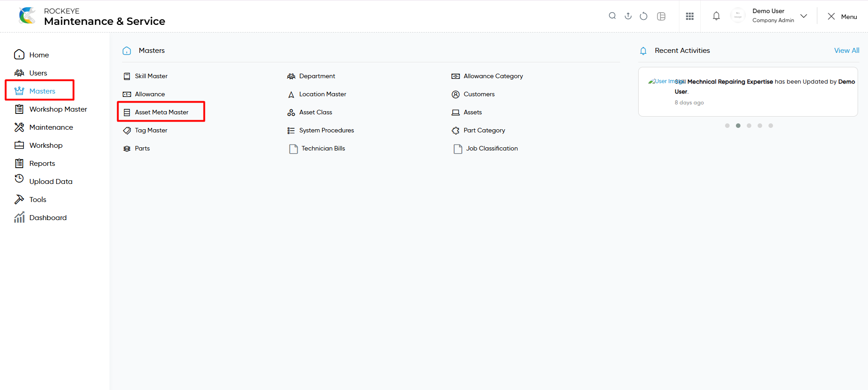
Task: Click the Rockeye logo
Action: [x=28, y=16]
